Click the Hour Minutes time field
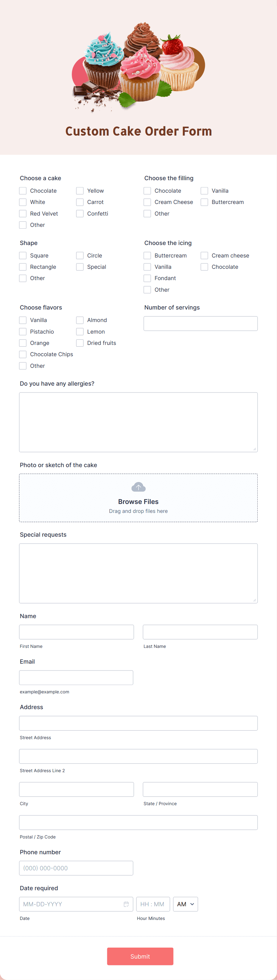 [x=153, y=904]
